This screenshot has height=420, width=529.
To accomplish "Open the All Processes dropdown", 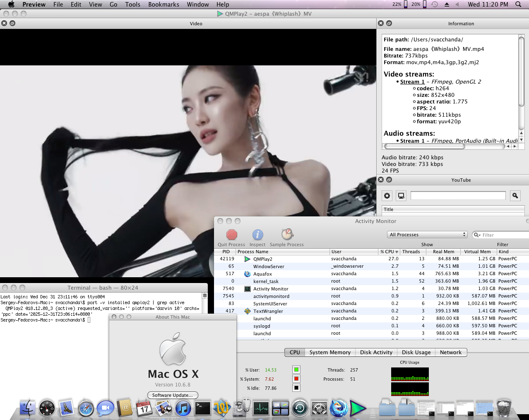I will pyautogui.click(x=427, y=235).
